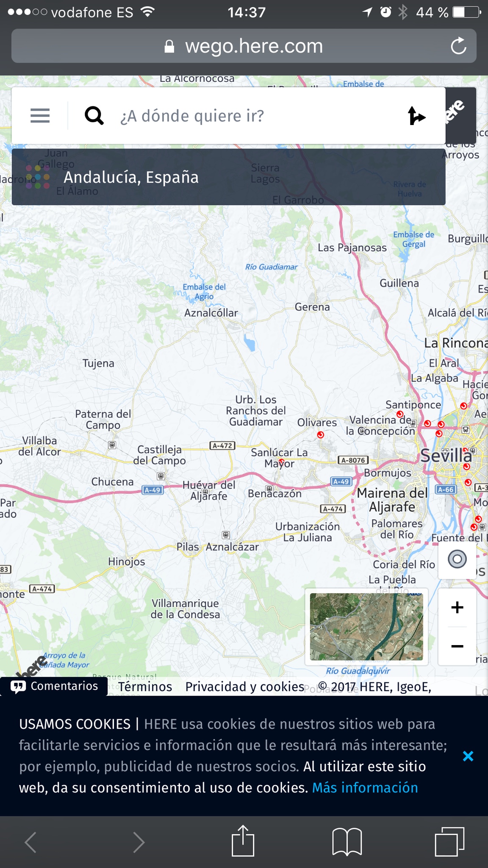
Task: Tap the wego.here.com address bar
Action: (x=244, y=46)
